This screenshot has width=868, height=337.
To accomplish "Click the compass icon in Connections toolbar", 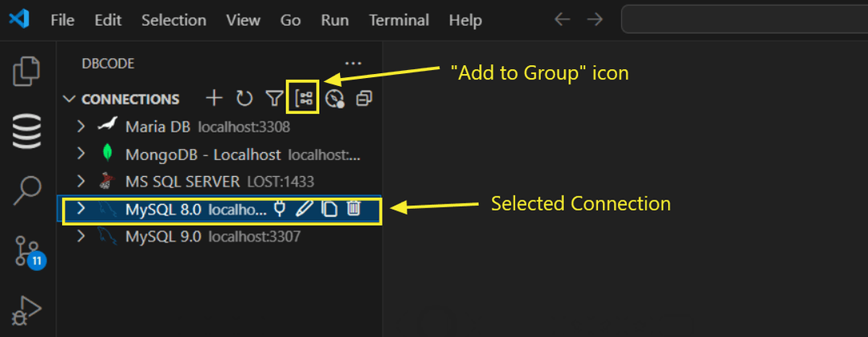I will [x=335, y=99].
